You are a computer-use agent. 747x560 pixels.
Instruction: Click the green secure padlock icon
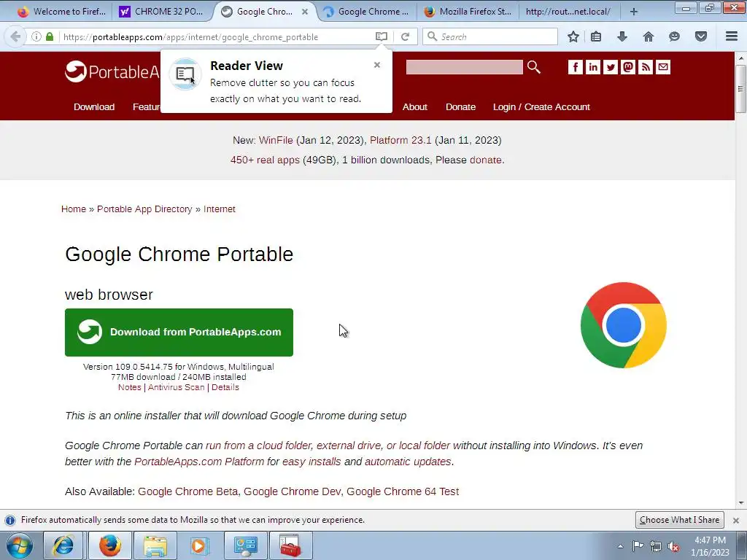50,36
